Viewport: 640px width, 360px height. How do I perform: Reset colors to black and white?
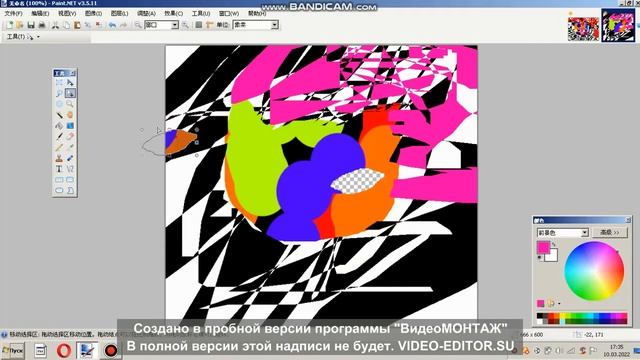(x=540, y=258)
